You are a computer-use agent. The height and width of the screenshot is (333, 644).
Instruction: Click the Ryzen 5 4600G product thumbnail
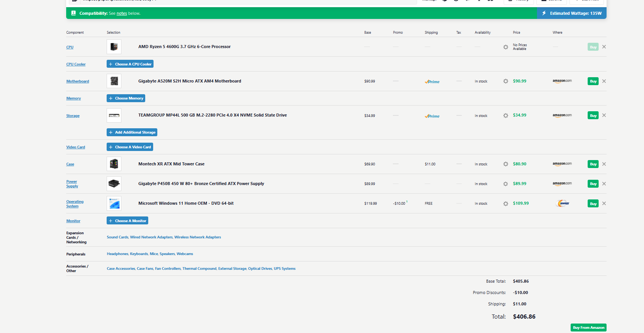tap(114, 47)
